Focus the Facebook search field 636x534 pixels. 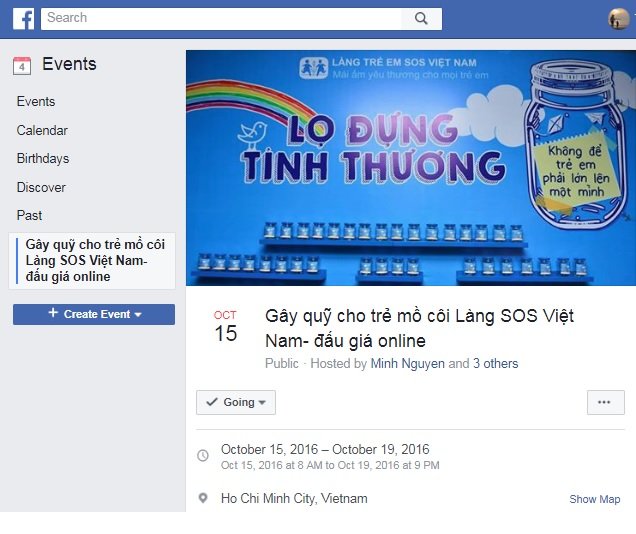221,19
